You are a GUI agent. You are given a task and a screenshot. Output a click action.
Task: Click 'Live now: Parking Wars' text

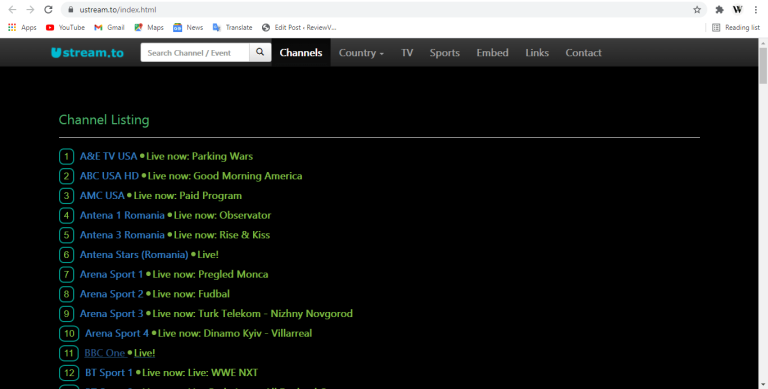click(x=199, y=157)
